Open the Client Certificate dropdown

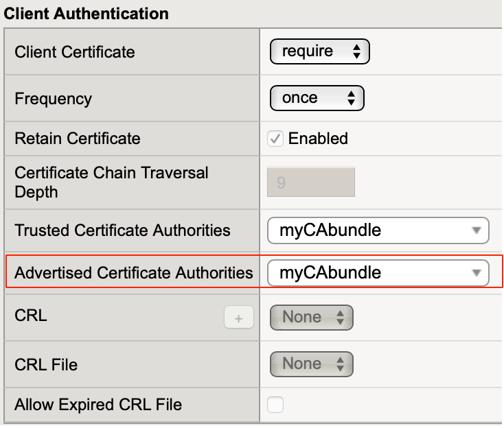320,51
